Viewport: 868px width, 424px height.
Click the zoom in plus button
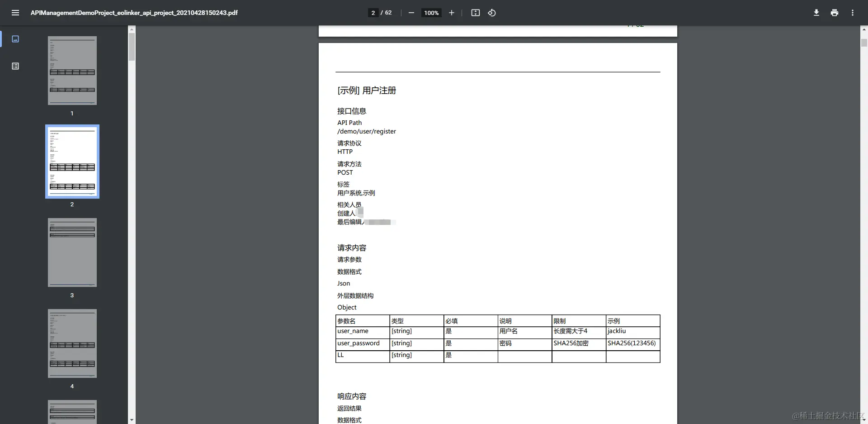(451, 13)
